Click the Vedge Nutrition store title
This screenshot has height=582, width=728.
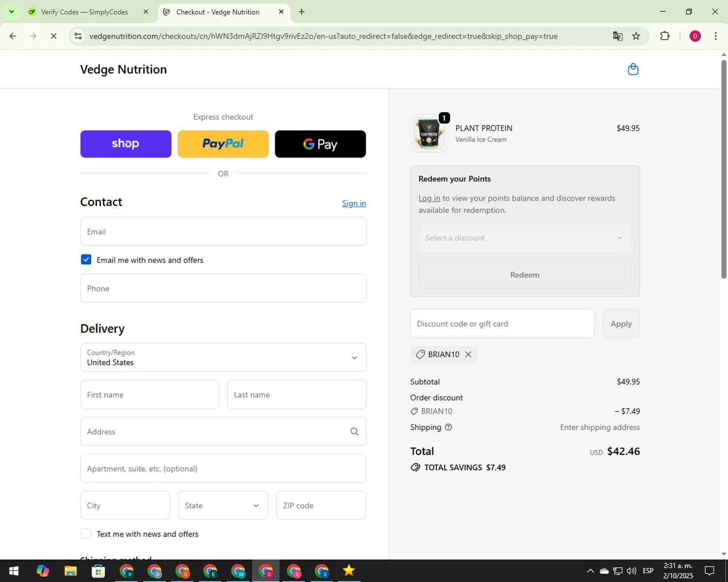123,69
